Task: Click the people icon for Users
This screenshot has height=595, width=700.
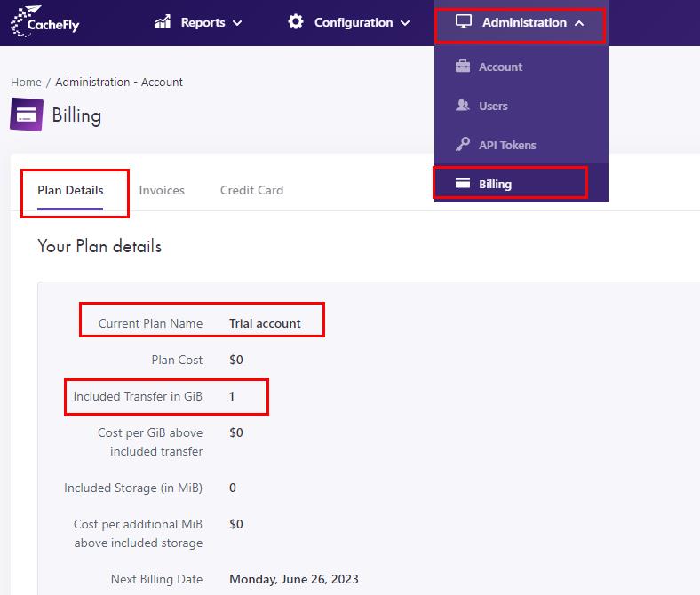Action: click(x=462, y=106)
